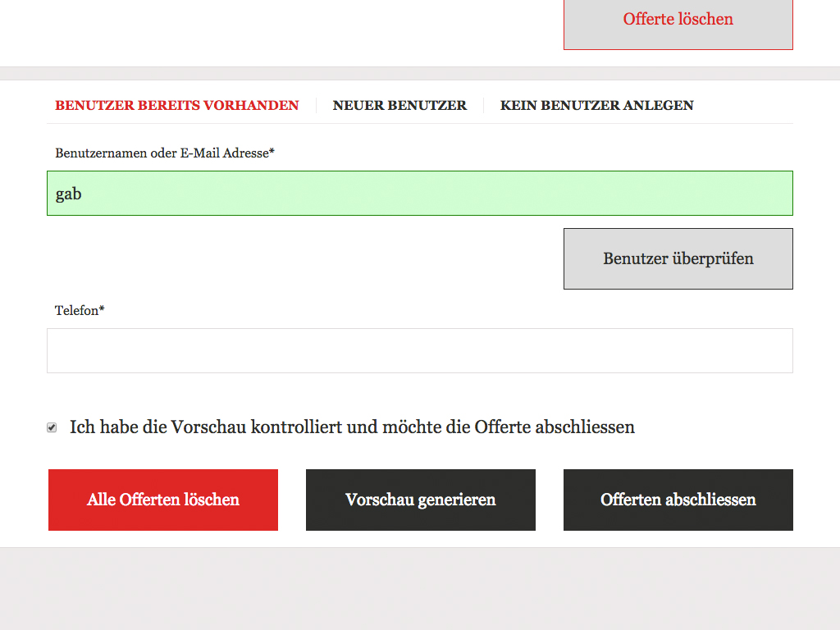Screen dimensions: 840x630
Task: Click Vorschau generieren to generate a preview
Action: [420, 500]
